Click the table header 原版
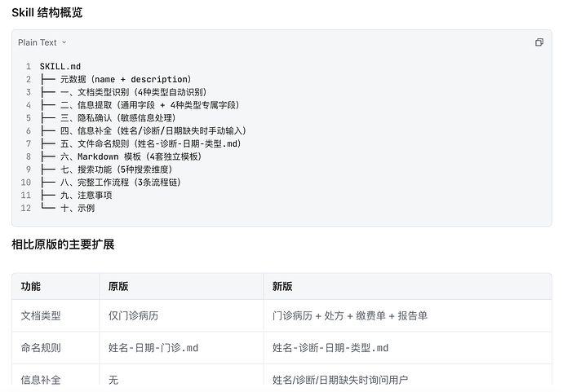Screen dimensions: 563x392 (182, 286)
